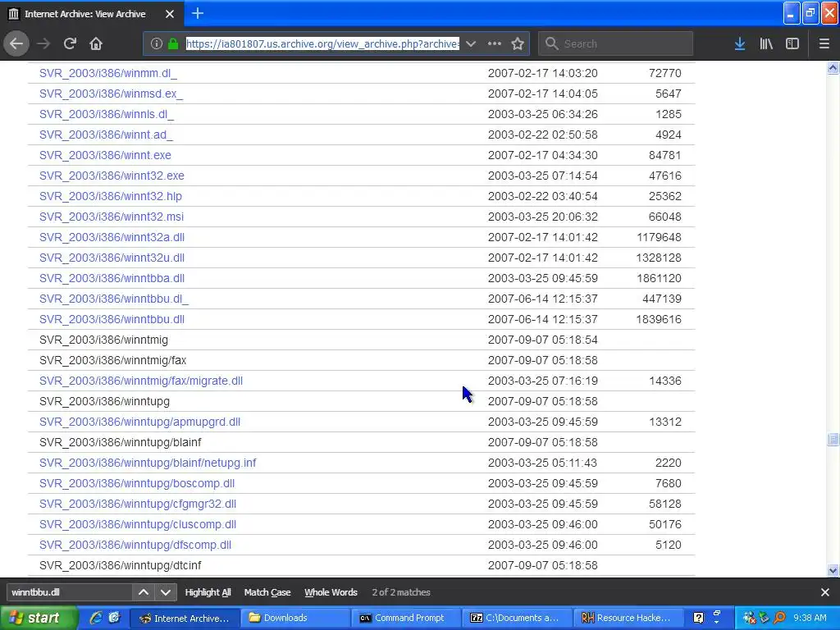This screenshot has height=630, width=840.
Task: Open SVR_2003/i386/winntbbu.dl_ link
Action: click(113, 299)
